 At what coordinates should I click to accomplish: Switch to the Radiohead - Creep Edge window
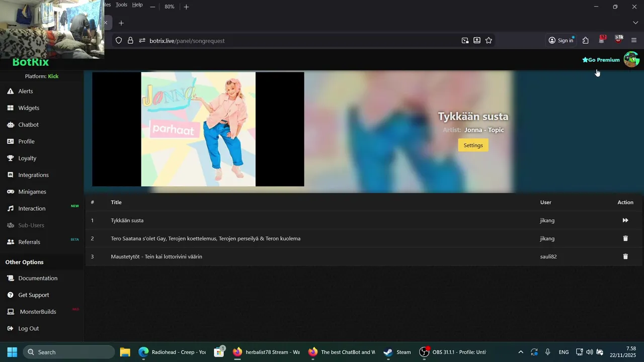click(172, 352)
